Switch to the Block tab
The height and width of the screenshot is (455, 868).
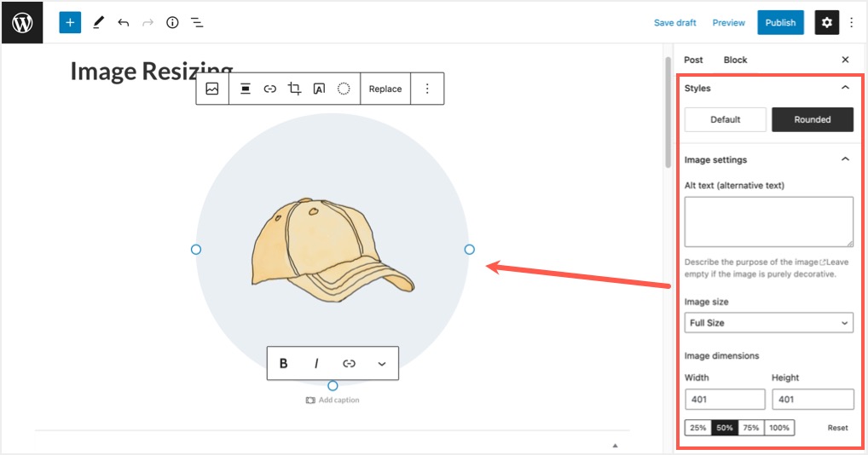tap(735, 60)
